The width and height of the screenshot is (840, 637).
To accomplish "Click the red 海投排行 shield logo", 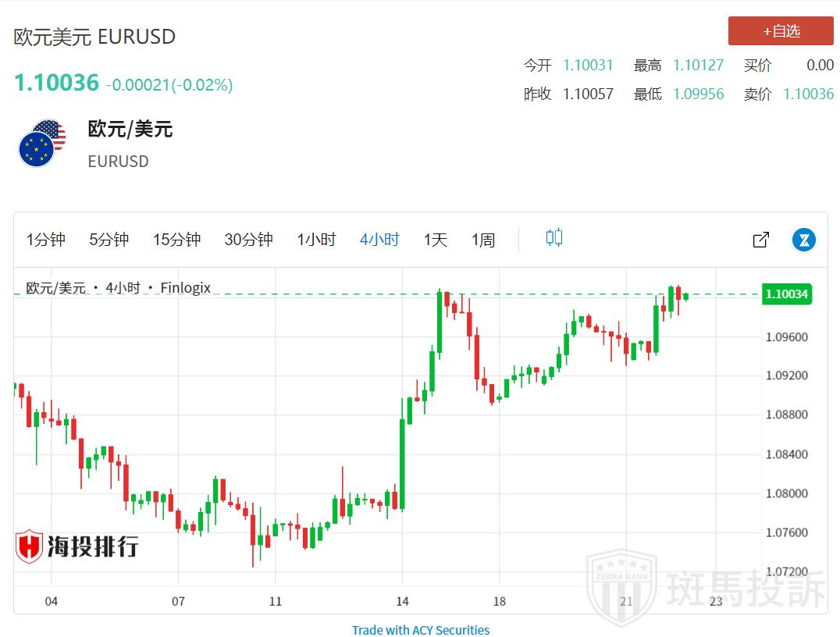I will pyautogui.click(x=30, y=546).
